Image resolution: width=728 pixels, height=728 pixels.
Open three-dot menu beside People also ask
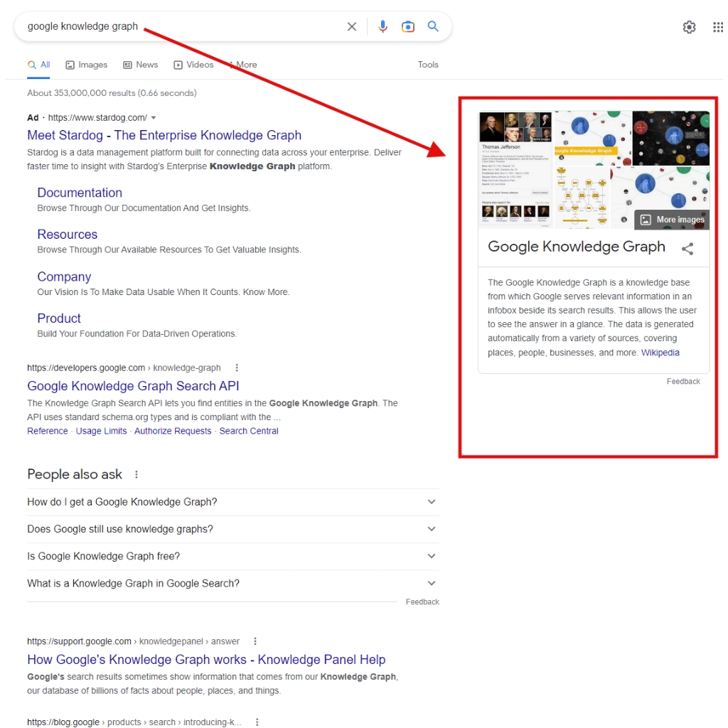tap(136, 474)
